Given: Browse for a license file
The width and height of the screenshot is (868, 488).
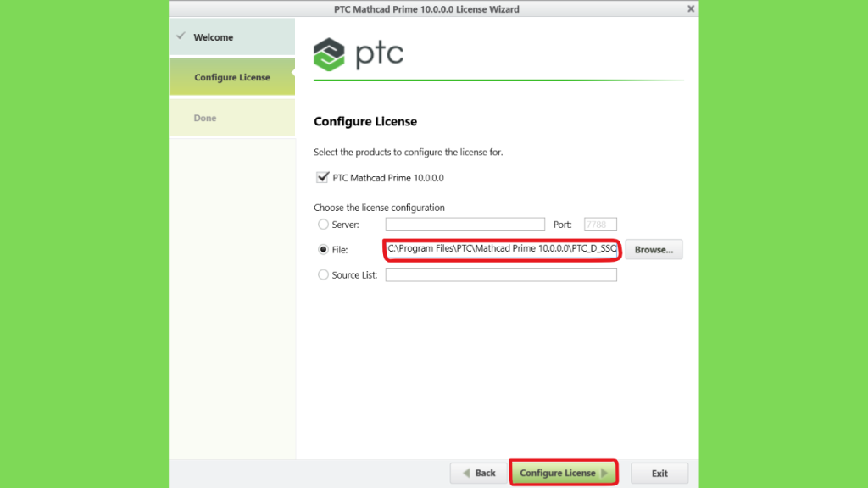Looking at the screenshot, I should click(654, 250).
